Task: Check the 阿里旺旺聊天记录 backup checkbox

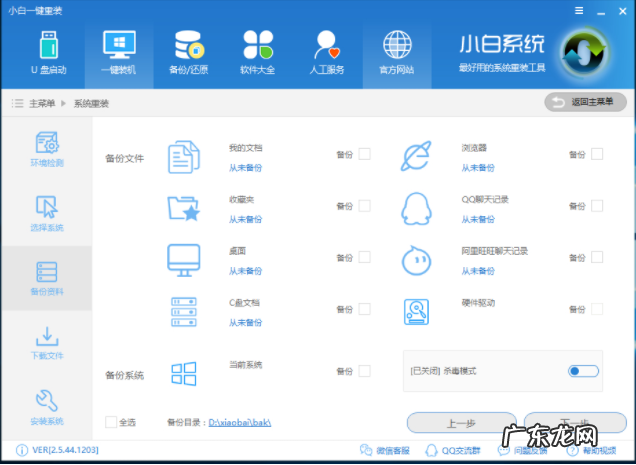Action: tap(597, 257)
